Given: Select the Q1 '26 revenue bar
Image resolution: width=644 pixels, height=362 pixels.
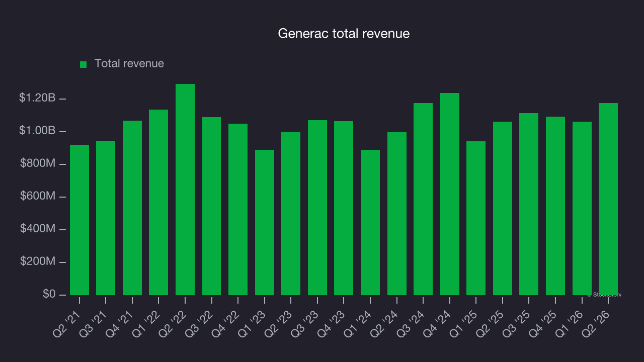Looking at the screenshot, I should [x=582, y=208].
